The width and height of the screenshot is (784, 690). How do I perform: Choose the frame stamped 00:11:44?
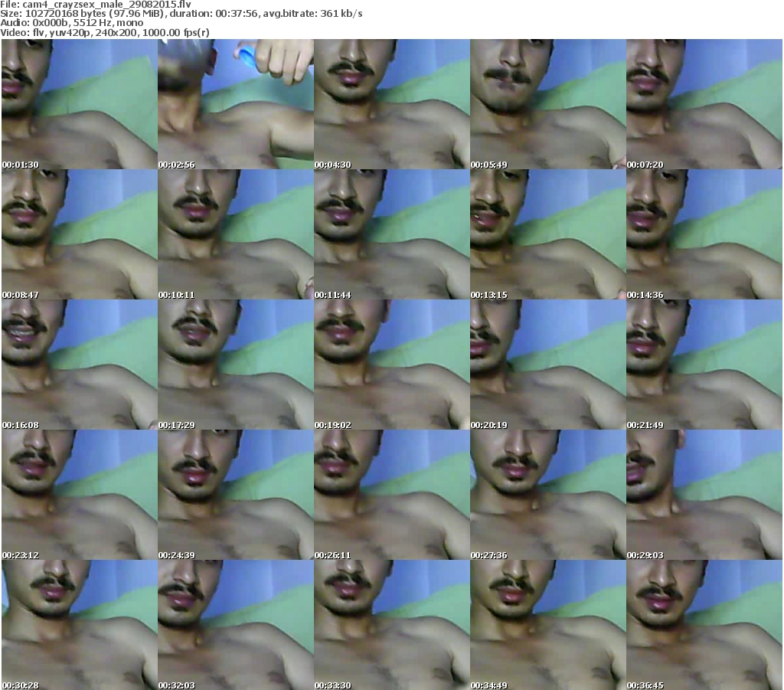tap(391, 234)
